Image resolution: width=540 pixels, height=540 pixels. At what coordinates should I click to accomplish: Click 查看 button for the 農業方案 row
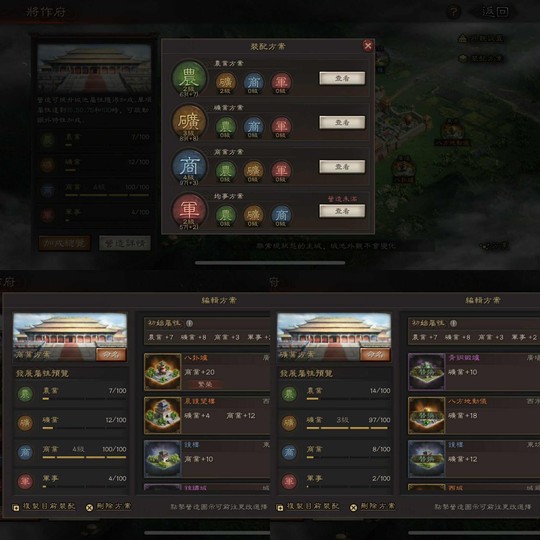(x=342, y=78)
